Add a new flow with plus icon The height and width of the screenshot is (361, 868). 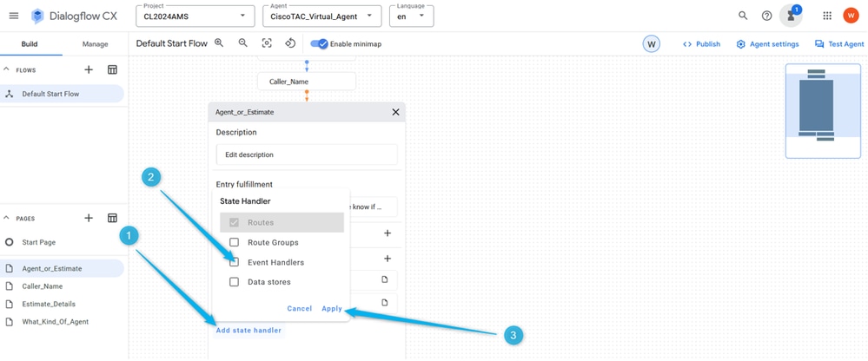(89, 69)
